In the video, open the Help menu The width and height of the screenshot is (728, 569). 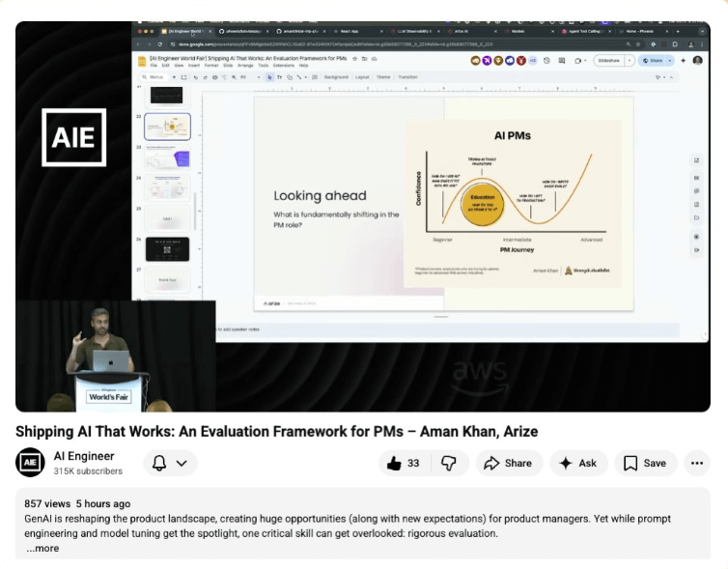coord(303,66)
